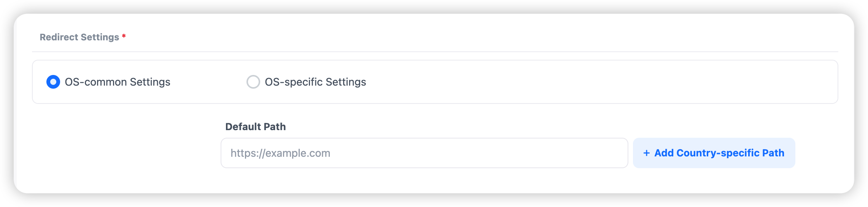
Task: Enable OS-specific redirect settings
Action: coord(253,82)
